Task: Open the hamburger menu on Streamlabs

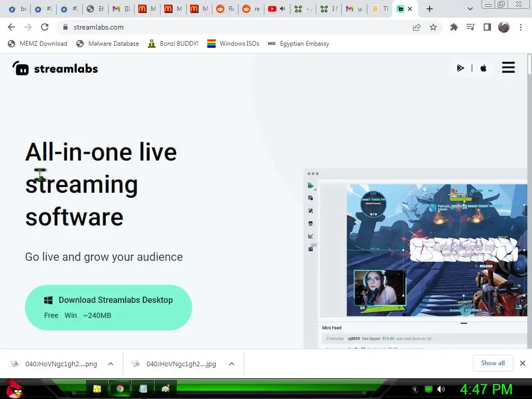Action: [x=508, y=68]
